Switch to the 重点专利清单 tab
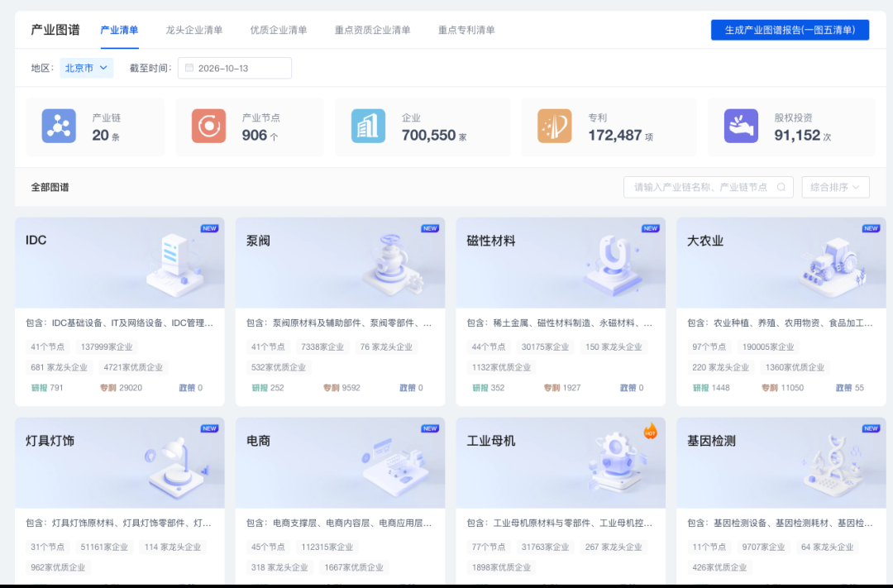The width and height of the screenshot is (893, 588). click(466, 30)
